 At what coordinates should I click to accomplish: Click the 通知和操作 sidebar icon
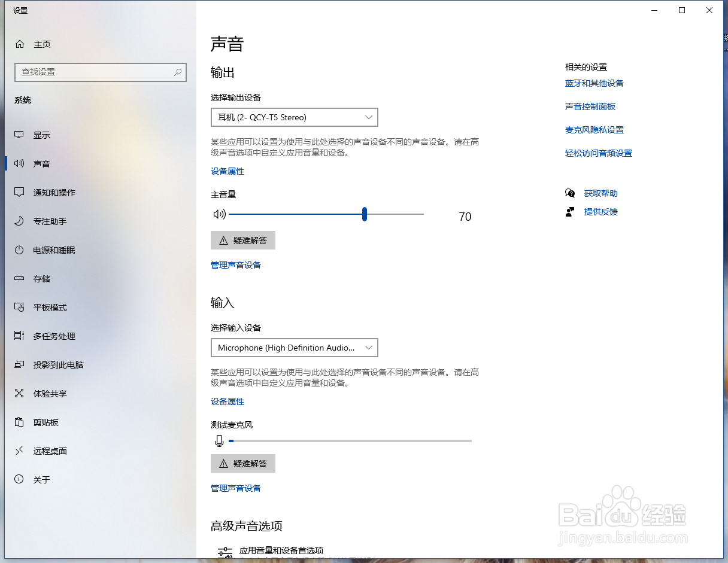coord(19,192)
